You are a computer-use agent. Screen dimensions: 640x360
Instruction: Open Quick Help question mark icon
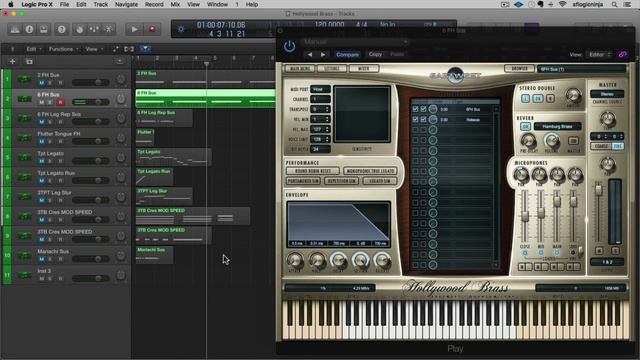point(62,29)
